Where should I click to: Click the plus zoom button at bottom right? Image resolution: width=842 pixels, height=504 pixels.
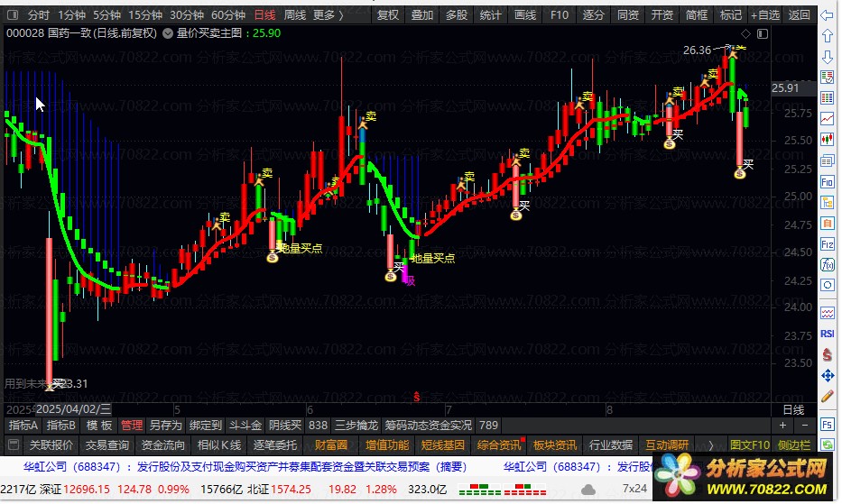coord(783,425)
